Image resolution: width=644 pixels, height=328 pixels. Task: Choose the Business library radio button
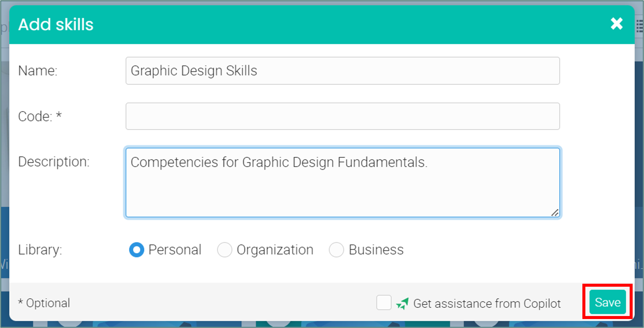(337, 250)
